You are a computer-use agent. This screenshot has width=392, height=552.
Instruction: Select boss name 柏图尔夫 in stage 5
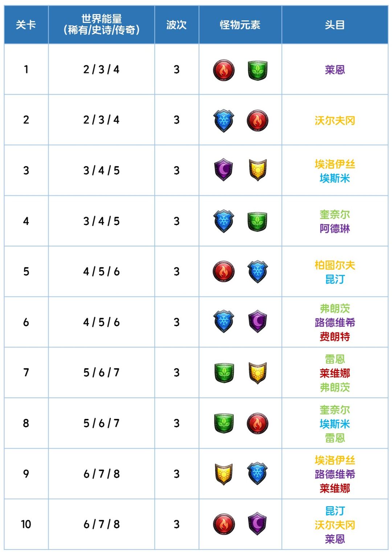(335, 265)
